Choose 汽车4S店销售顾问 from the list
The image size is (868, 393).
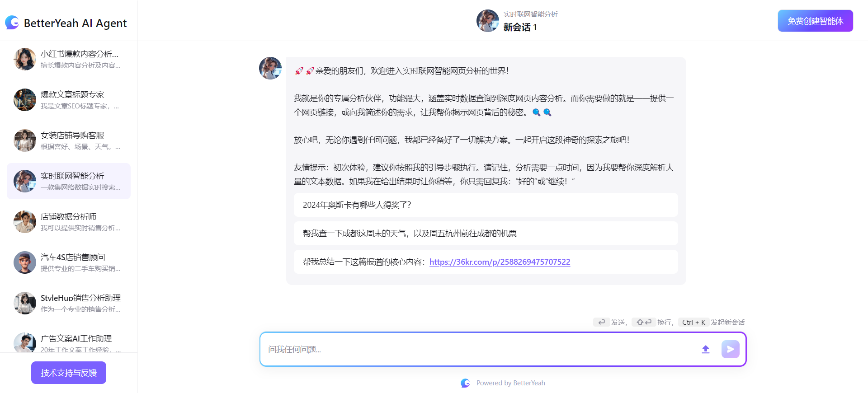click(x=69, y=262)
